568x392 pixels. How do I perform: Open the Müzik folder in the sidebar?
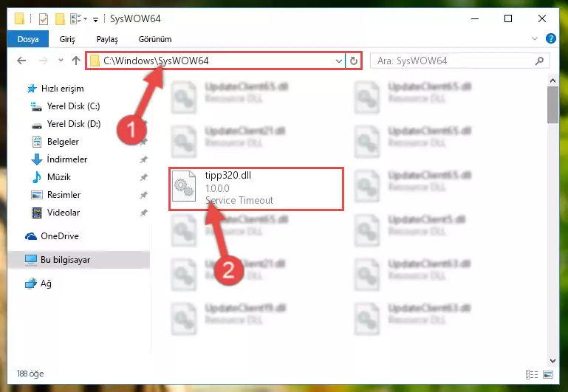tap(58, 177)
